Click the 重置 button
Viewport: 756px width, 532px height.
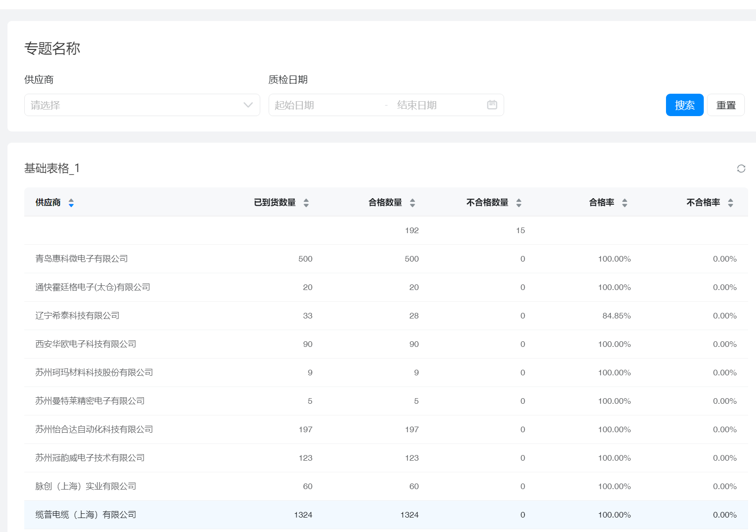click(x=726, y=105)
